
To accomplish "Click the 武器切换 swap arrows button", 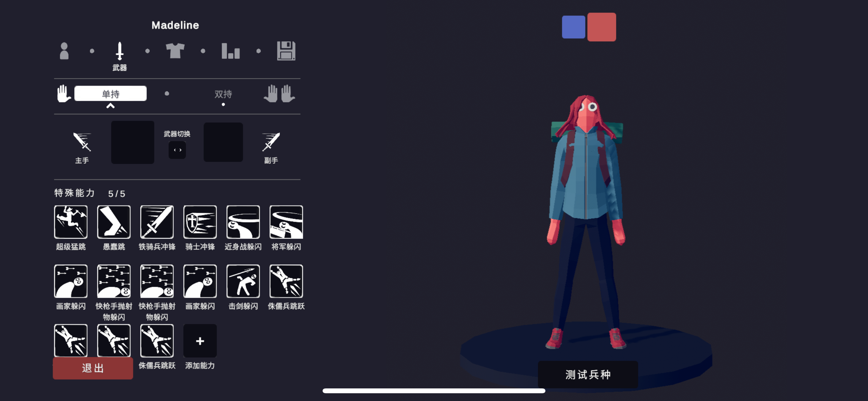I will [x=177, y=150].
